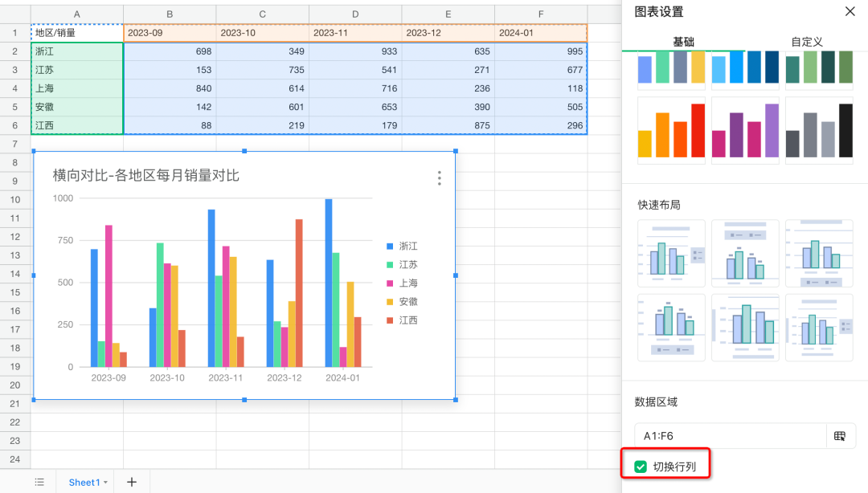The height and width of the screenshot is (493, 868).
Task: Choose the gray-black monochrome color theme
Action: (x=819, y=130)
